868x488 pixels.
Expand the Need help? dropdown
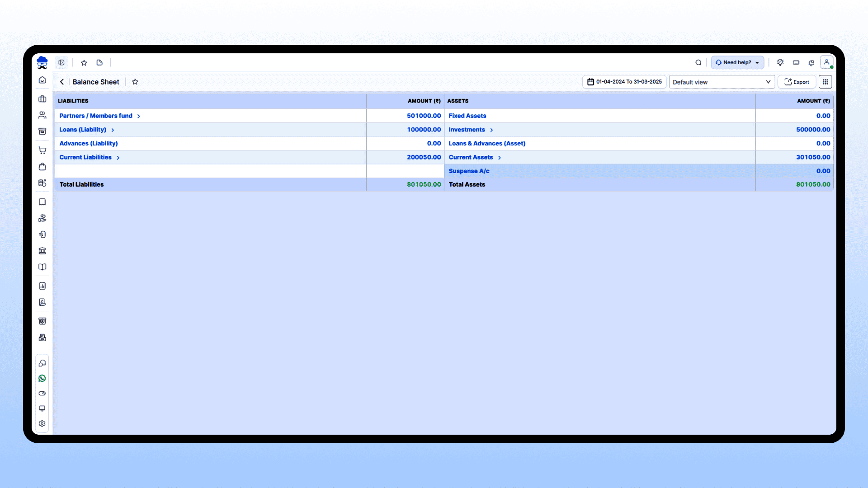737,62
